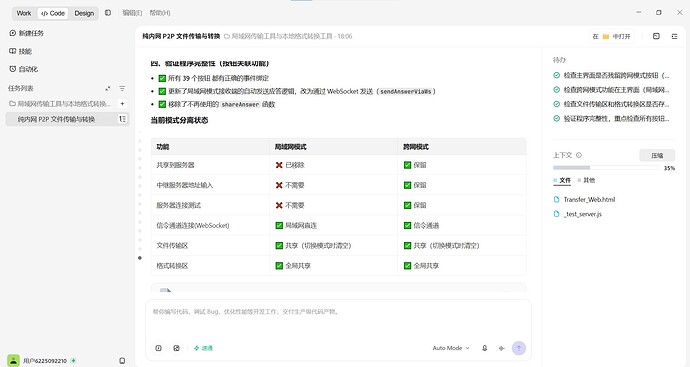Open the task list filter icon

(122, 88)
